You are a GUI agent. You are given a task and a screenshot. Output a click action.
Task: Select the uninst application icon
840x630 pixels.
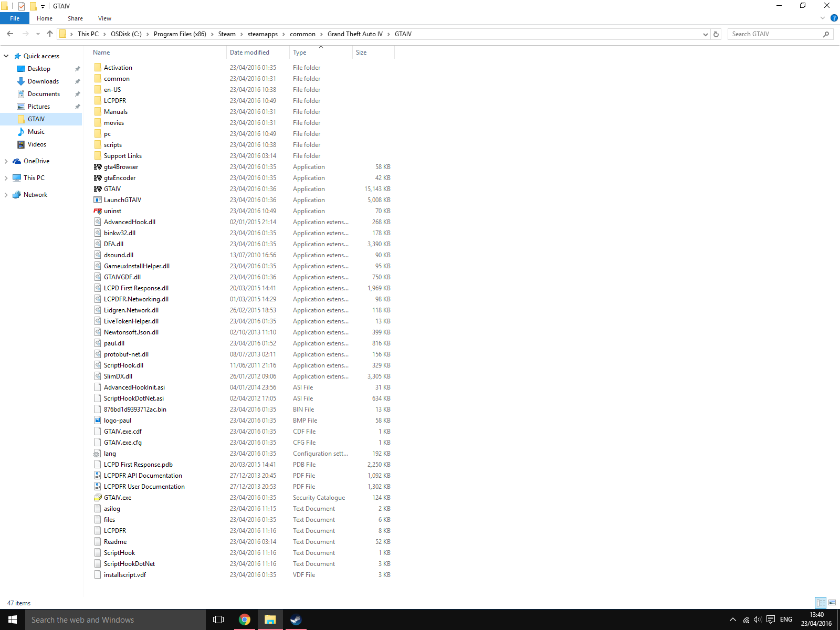coord(98,211)
